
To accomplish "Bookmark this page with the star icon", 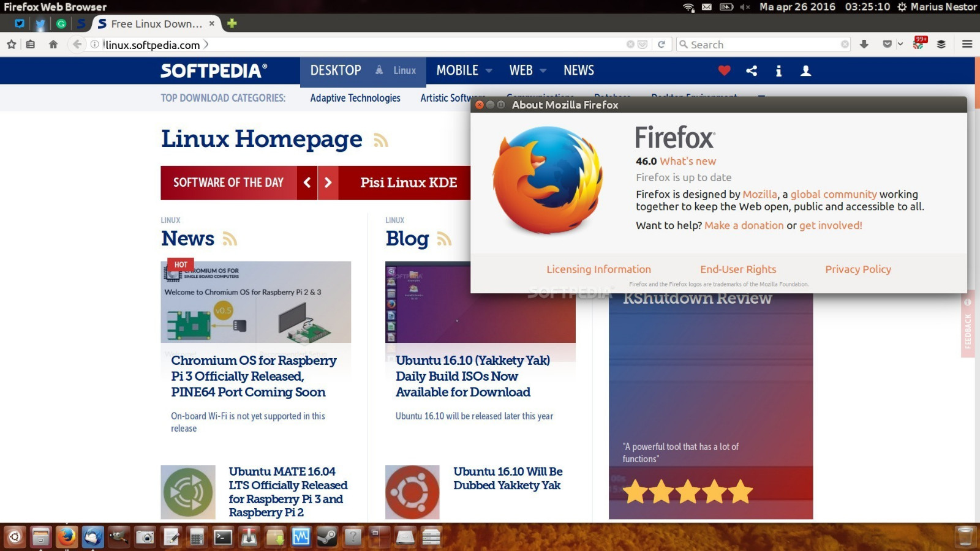I will tap(11, 44).
